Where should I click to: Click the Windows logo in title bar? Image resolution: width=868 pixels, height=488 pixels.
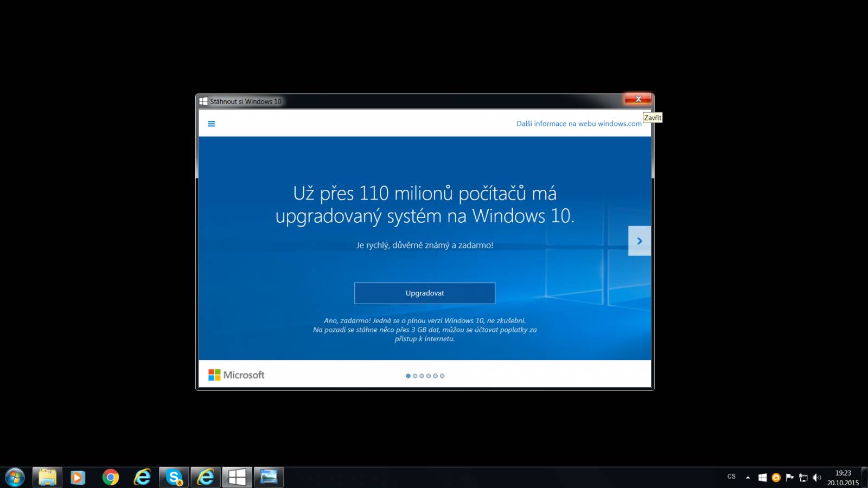click(203, 101)
